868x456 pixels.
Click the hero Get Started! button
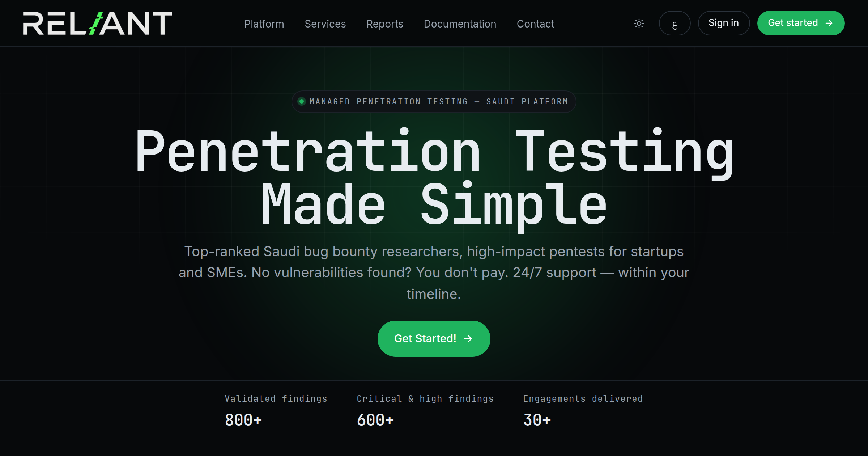click(434, 338)
